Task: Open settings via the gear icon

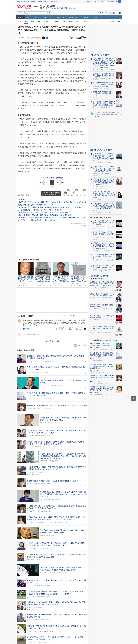Action: coord(120,13)
